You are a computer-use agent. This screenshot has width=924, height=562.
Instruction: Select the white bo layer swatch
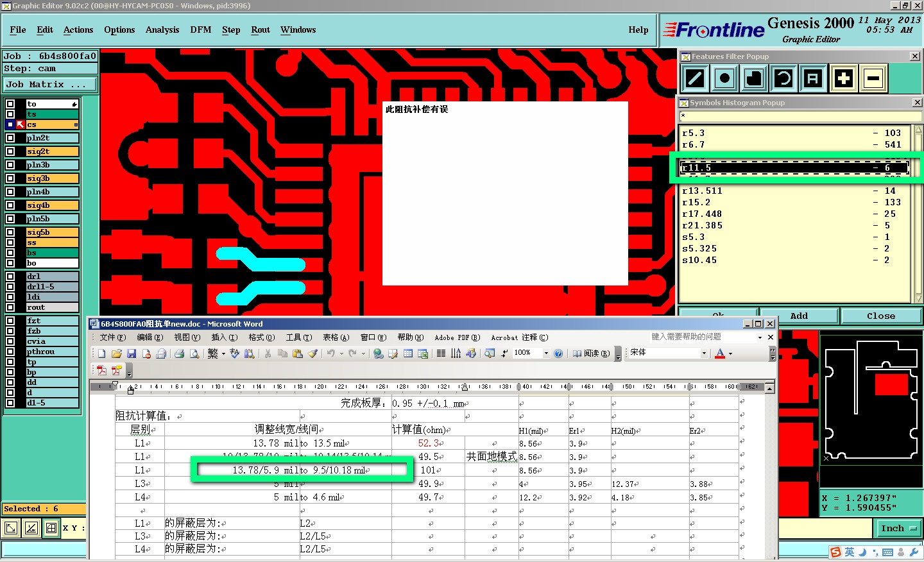point(52,263)
